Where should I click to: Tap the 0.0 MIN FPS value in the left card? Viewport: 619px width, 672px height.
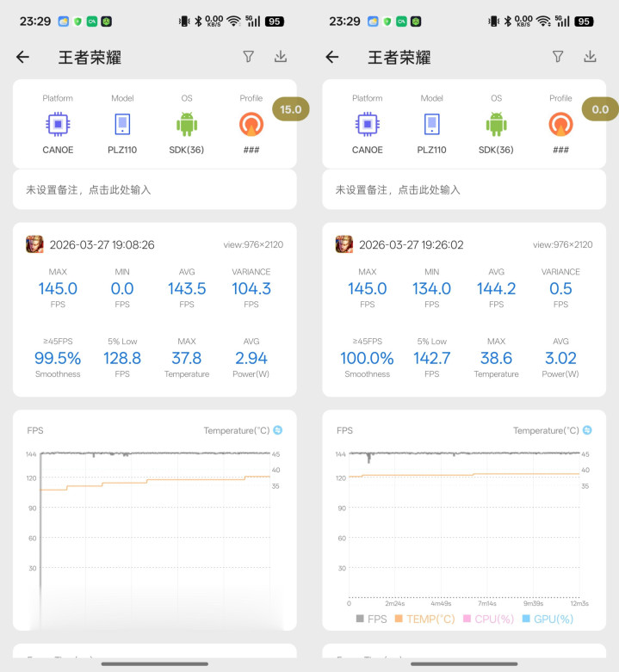(x=122, y=289)
